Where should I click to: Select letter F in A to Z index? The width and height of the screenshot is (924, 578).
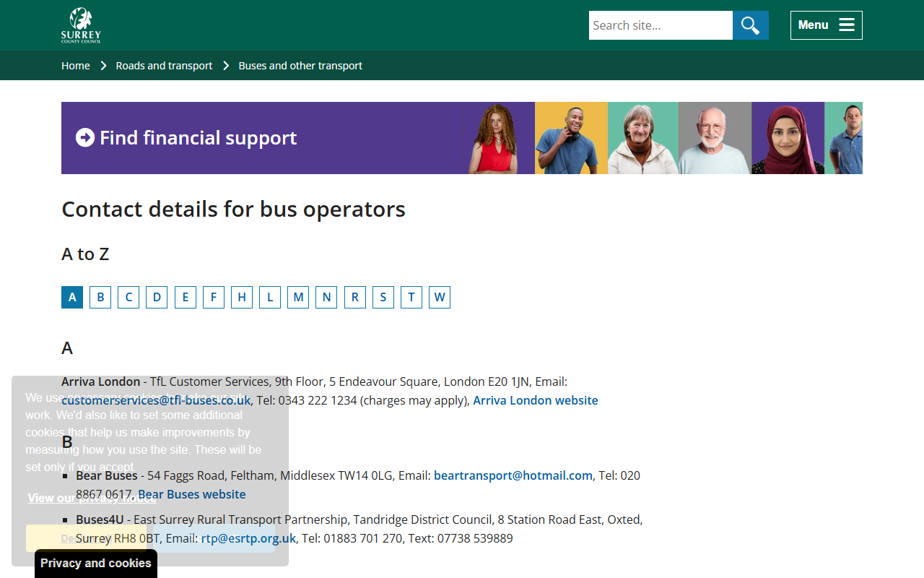(x=214, y=297)
